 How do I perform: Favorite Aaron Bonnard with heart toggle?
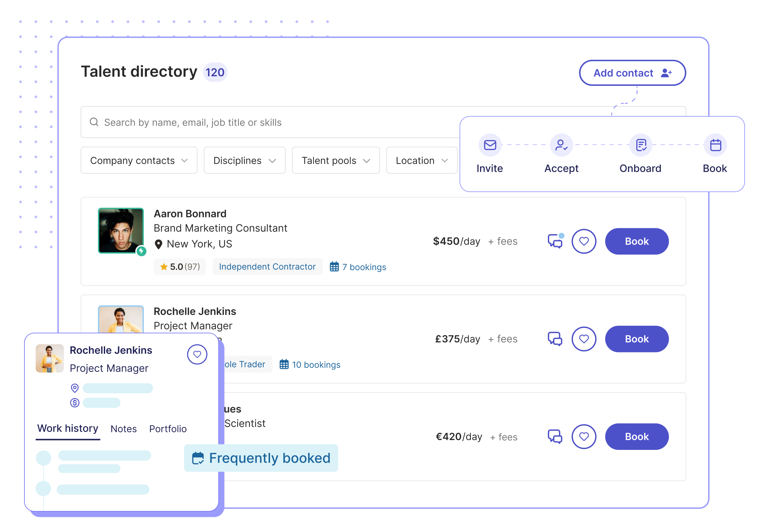click(584, 242)
